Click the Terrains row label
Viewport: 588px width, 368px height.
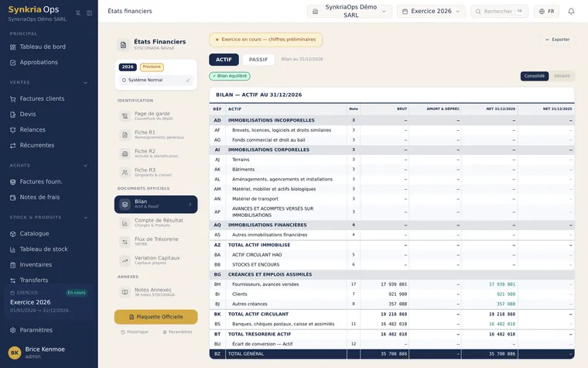(241, 160)
